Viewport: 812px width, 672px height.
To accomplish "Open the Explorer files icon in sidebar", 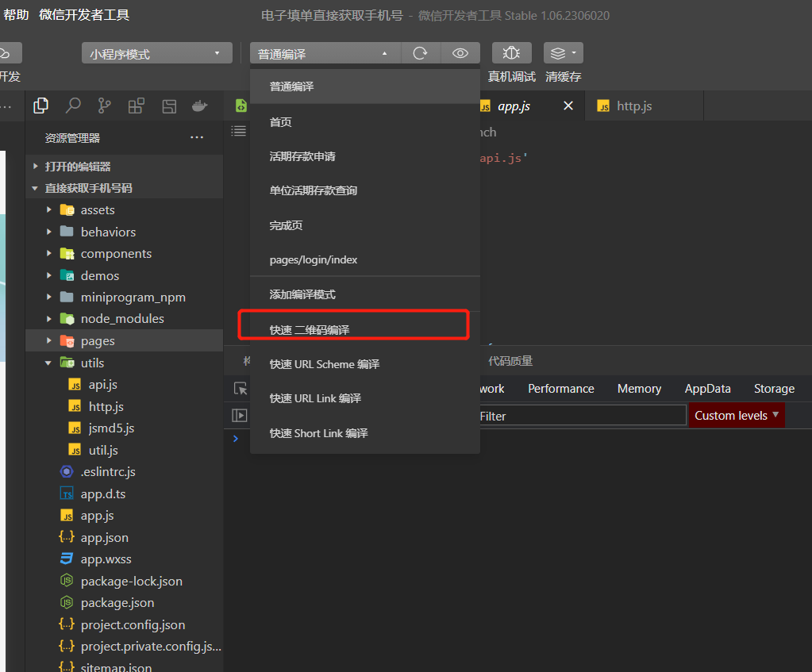I will point(40,106).
